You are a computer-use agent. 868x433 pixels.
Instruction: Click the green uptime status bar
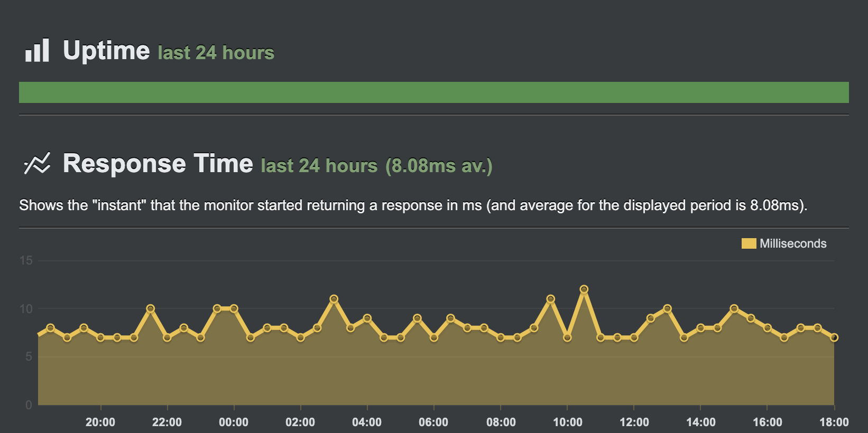coord(433,92)
